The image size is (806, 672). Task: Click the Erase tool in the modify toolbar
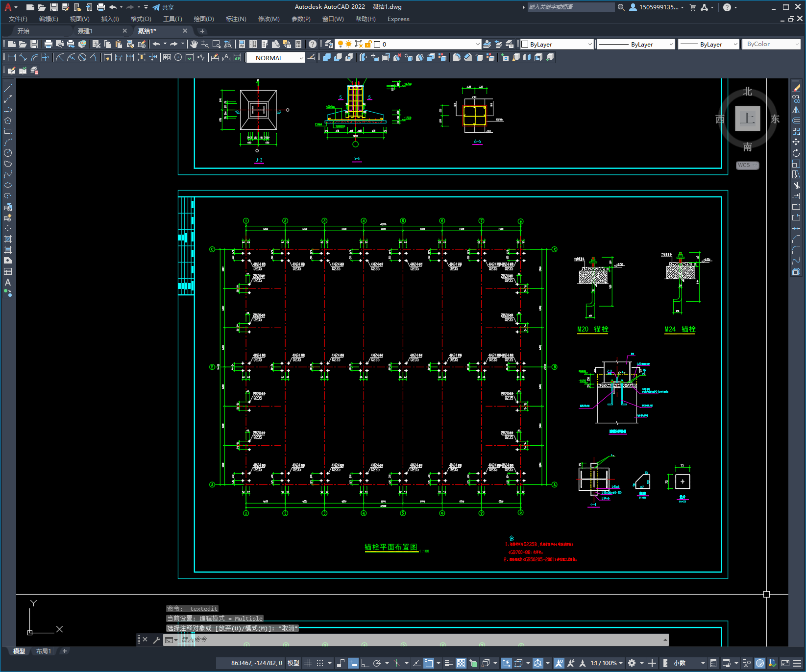(797, 88)
